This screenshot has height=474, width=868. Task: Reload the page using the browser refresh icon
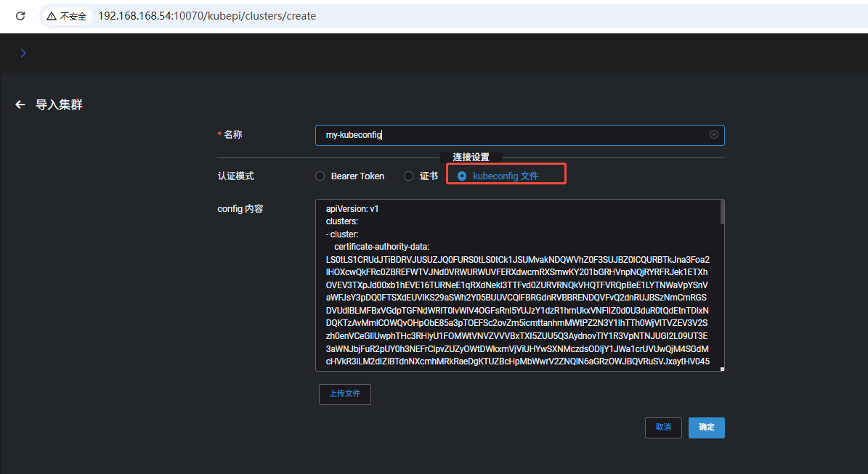pos(20,15)
